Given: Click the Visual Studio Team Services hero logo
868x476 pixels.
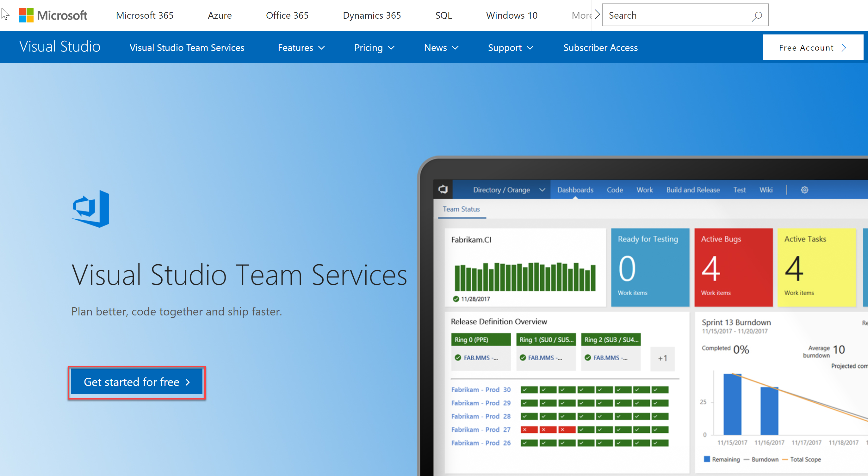Looking at the screenshot, I should tap(91, 209).
